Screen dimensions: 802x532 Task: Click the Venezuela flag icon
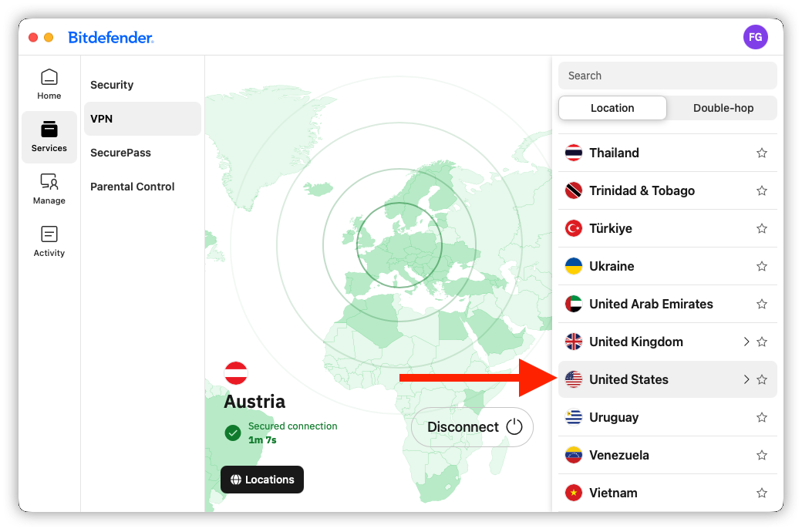pos(574,455)
